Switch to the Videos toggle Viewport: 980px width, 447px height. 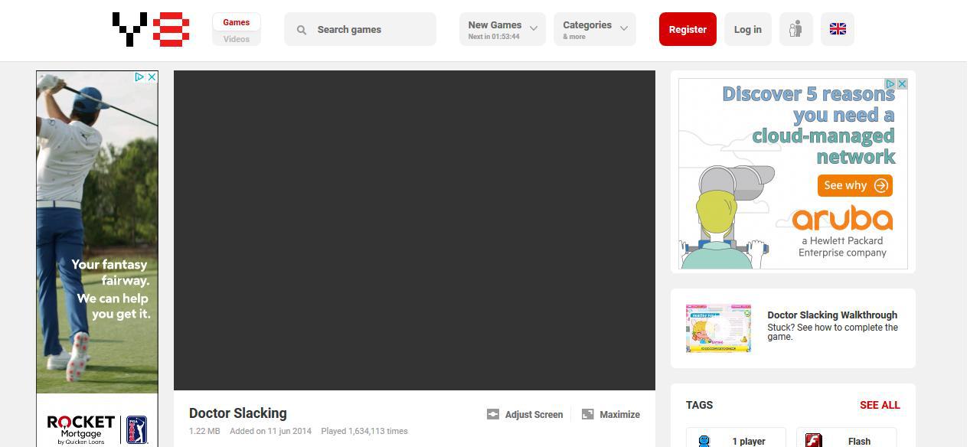236,39
